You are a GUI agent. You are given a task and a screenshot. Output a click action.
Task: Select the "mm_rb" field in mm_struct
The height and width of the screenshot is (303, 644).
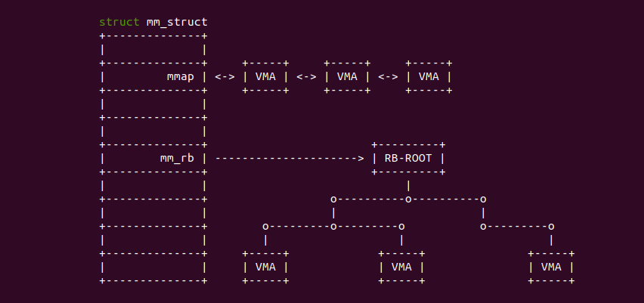[x=178, y=158]
